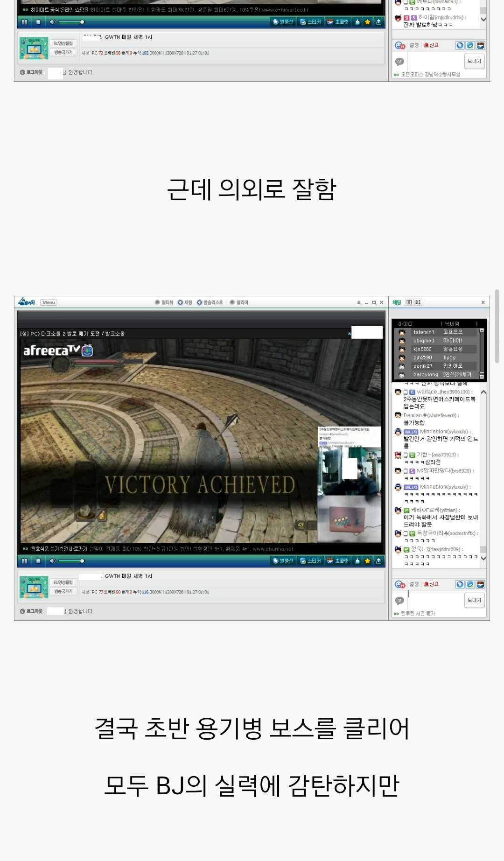Add to favorites star in lower player
504x861 pixels.
(x=368, y=561)
